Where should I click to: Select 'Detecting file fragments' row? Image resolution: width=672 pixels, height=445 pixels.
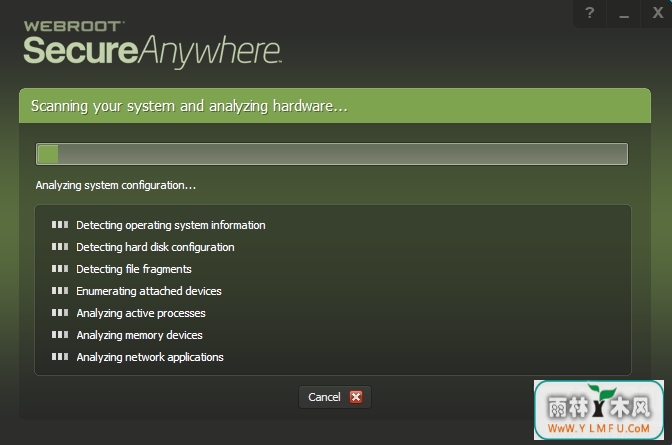(x=121, y=269)
